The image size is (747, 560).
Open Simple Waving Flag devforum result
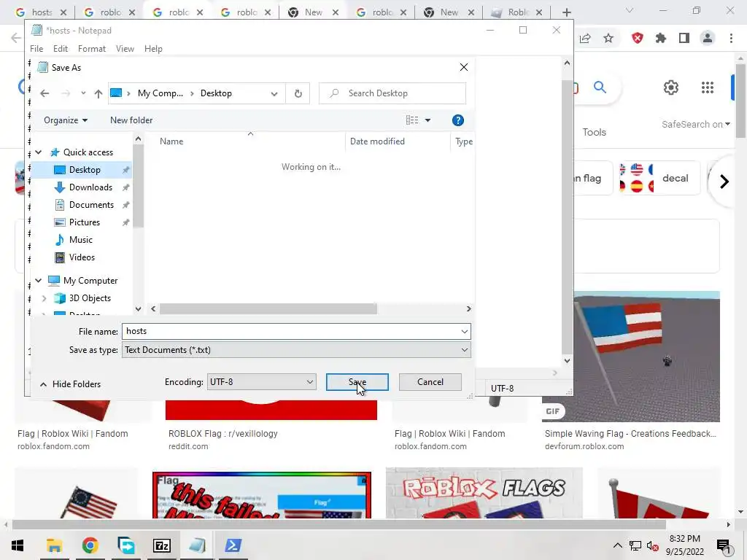(630, 434)
